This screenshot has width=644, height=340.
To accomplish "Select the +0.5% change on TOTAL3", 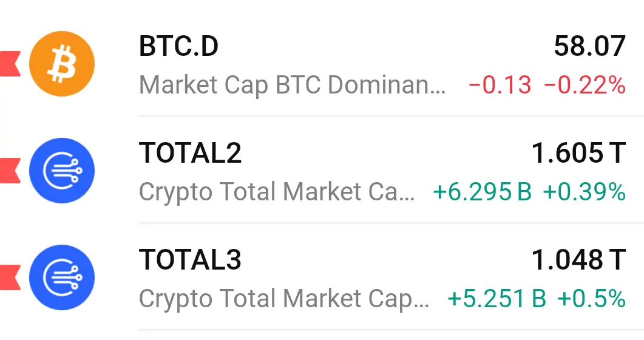I will click(x=591, y=299).
